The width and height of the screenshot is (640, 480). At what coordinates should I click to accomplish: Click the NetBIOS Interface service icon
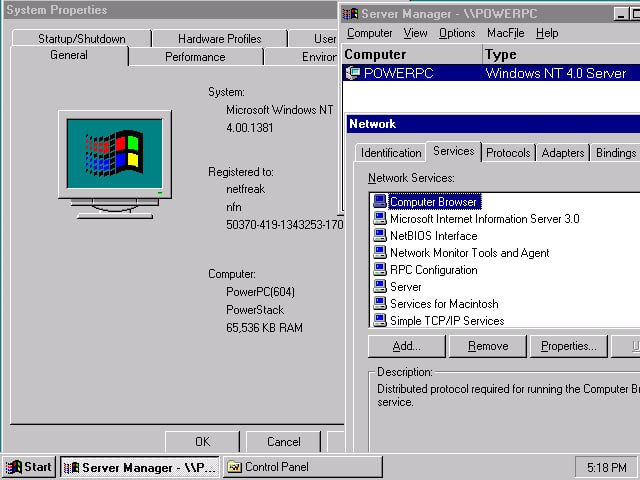pyautogui.click(x=380, y=236)
